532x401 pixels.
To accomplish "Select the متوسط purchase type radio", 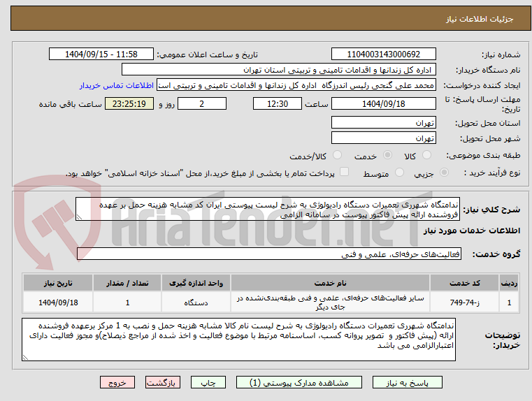I will point(399,173).
